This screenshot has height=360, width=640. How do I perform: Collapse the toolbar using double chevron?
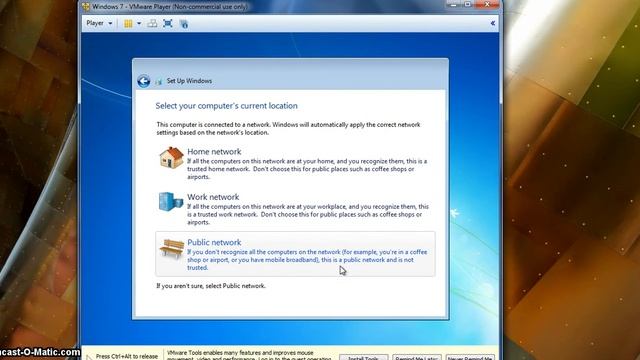(493, 23)
